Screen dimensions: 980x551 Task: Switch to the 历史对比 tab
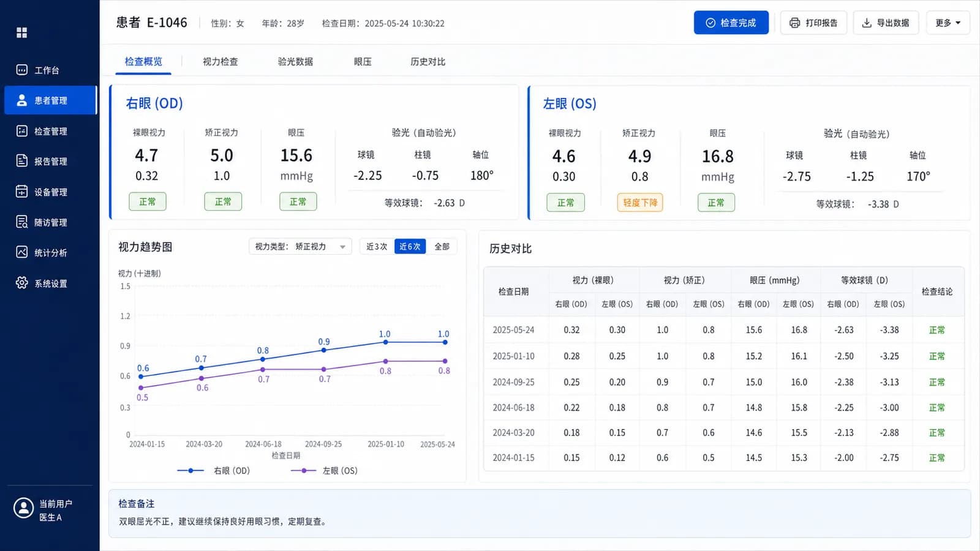pos(428,62)
